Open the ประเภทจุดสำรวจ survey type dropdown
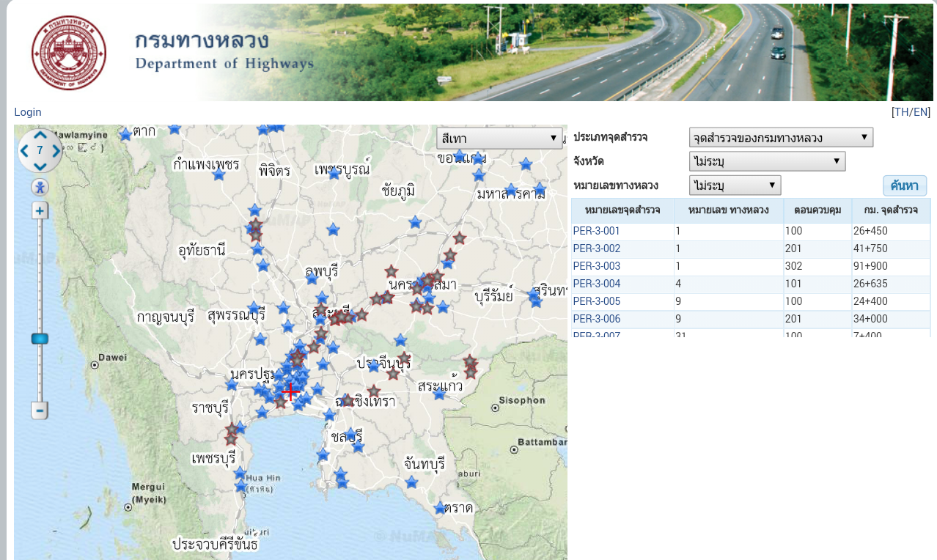This screenshot has height=560, width=937. pyautogui.click(x=781, y=138)
